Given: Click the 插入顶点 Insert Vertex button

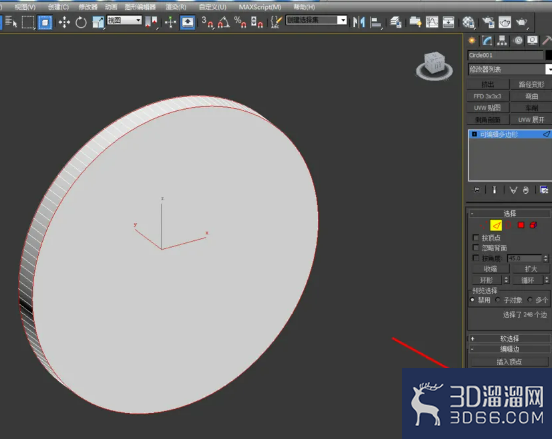Looking at the screenshot, I should [509, 362].
